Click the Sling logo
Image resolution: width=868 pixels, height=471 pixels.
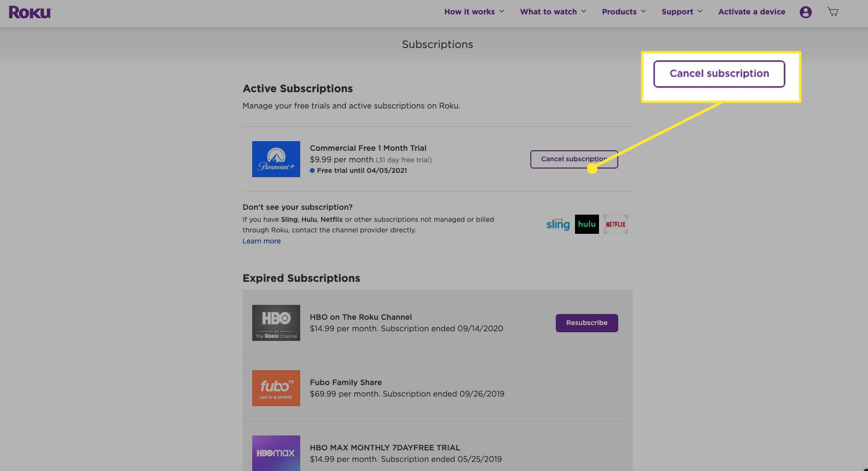coord(558,224)
